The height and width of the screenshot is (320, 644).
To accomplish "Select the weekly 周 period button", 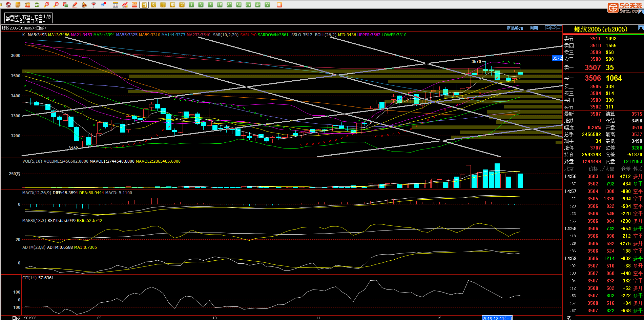I will 153,5.
